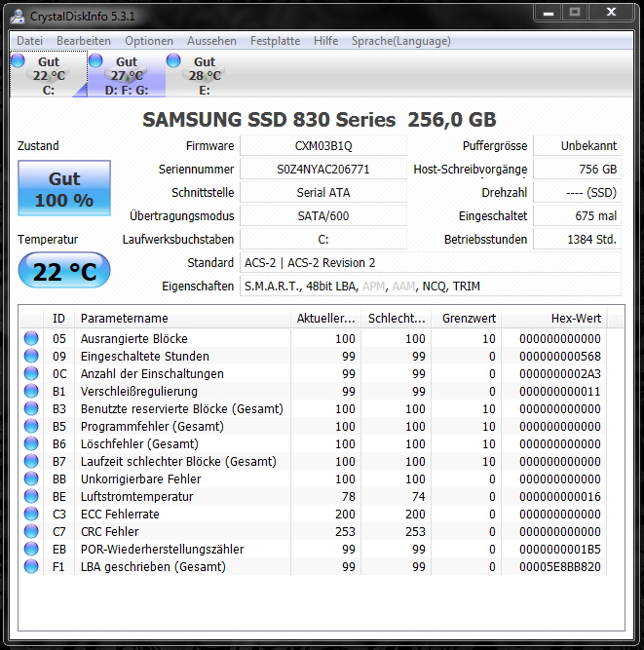Open the Optionen menu
The width and height of the screenshot is (644, 650).
pyautogui.click(x=149, y=41)
